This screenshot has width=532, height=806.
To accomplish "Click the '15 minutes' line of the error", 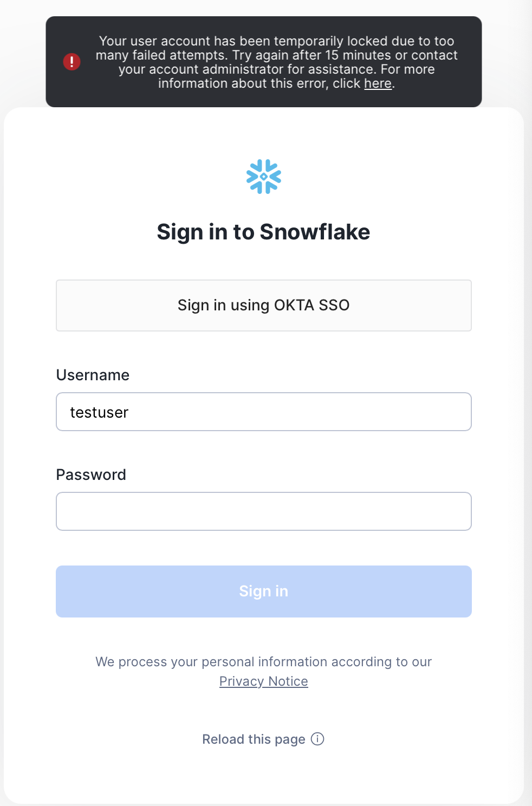I will point(277,55).
